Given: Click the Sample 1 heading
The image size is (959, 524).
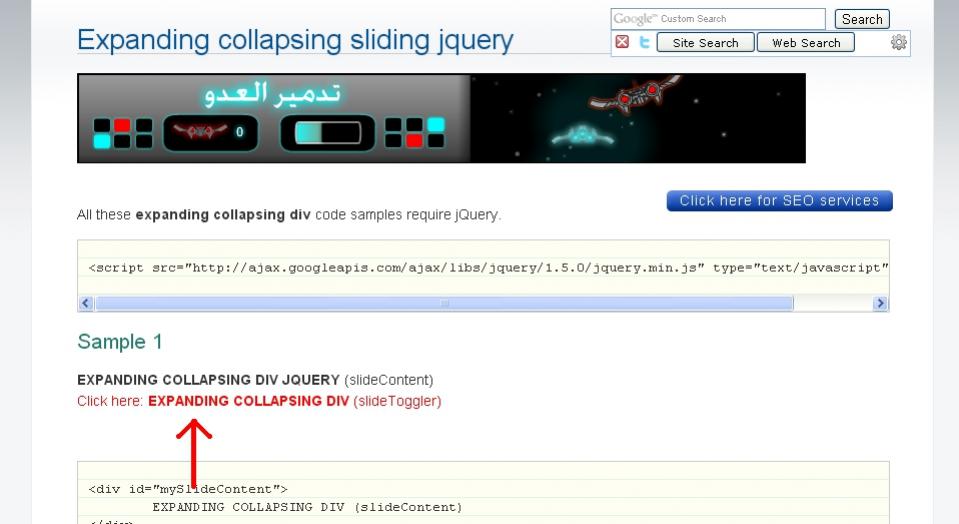Looking at the screenshot, I should point(120,341).
